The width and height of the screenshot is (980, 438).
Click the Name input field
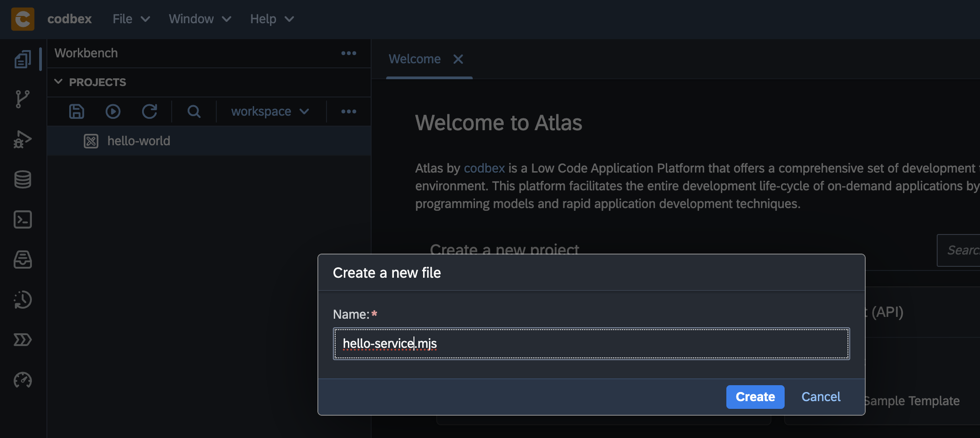point(591,344)
